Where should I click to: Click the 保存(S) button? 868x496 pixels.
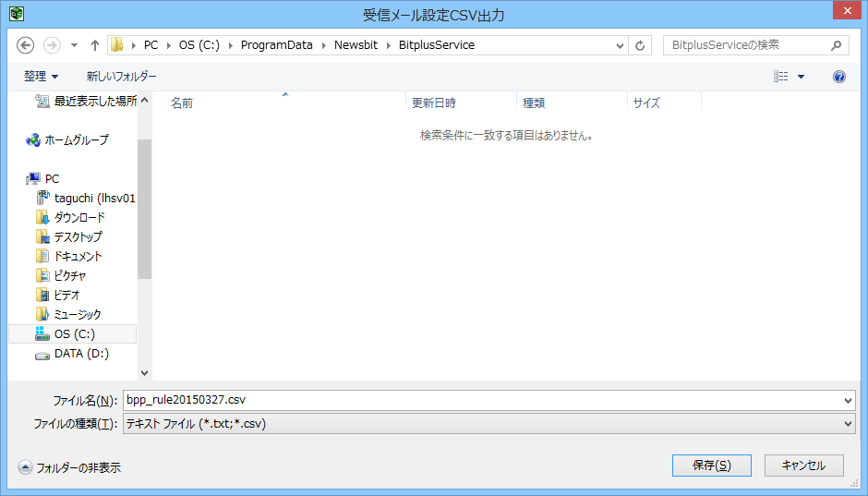711,466
